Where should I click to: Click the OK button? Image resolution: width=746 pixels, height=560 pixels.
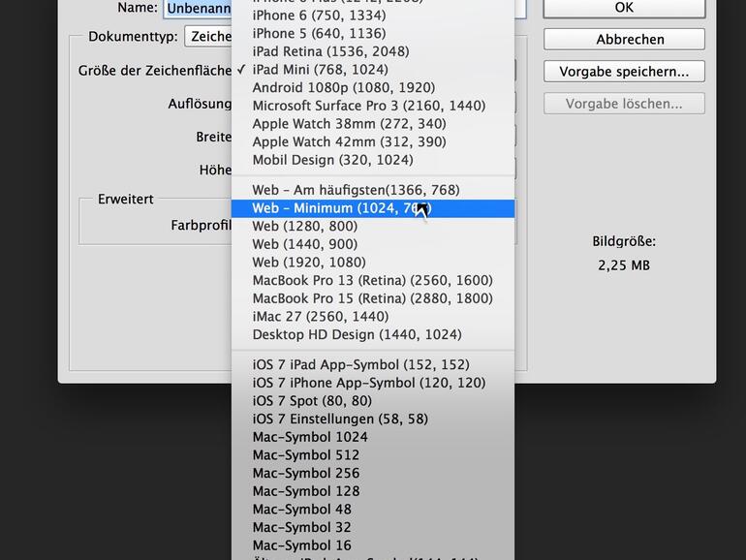[624, 8]
